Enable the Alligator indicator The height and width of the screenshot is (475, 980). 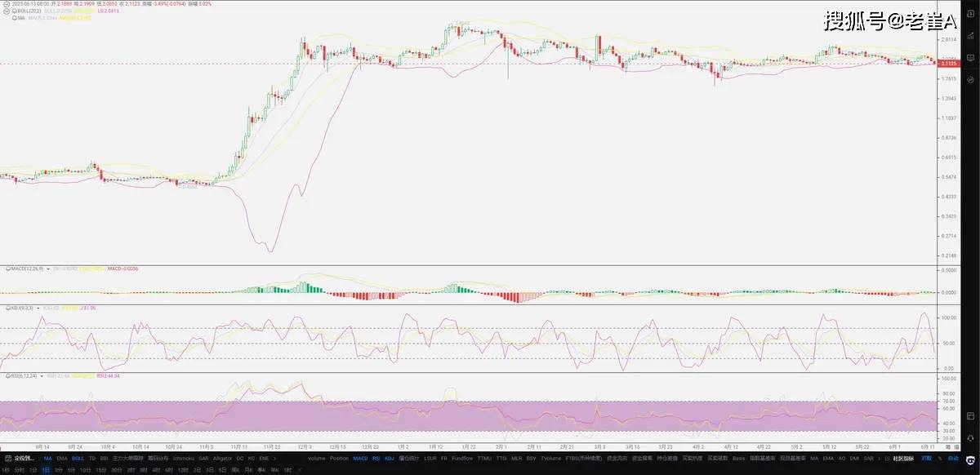tap(222, 459)
